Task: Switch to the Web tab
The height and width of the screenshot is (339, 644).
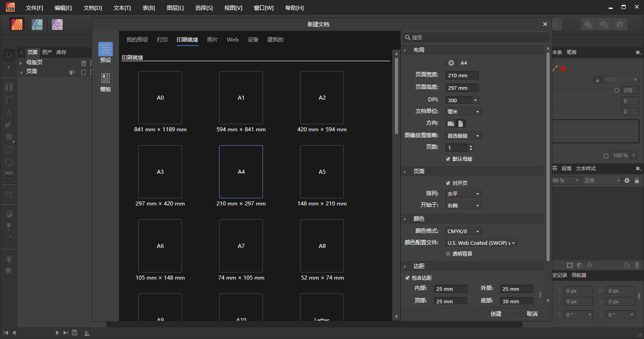Action: 233,40
